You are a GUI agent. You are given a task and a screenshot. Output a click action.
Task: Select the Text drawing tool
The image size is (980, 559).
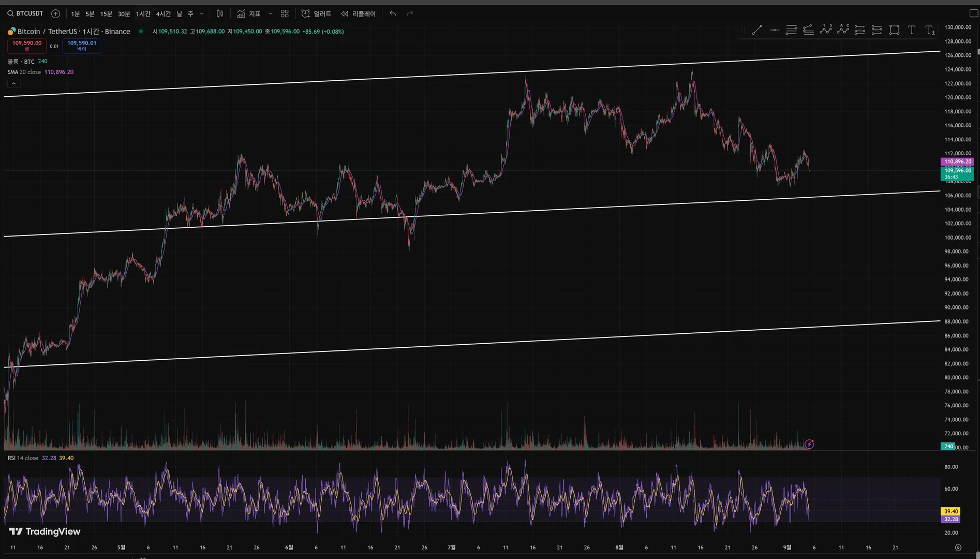[x=912, y=30]
